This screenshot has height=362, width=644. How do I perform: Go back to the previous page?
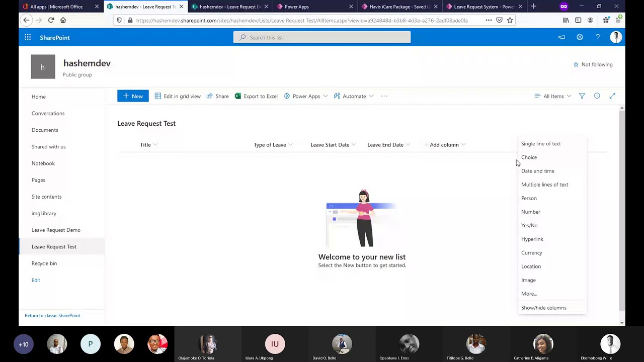[26, 20]
